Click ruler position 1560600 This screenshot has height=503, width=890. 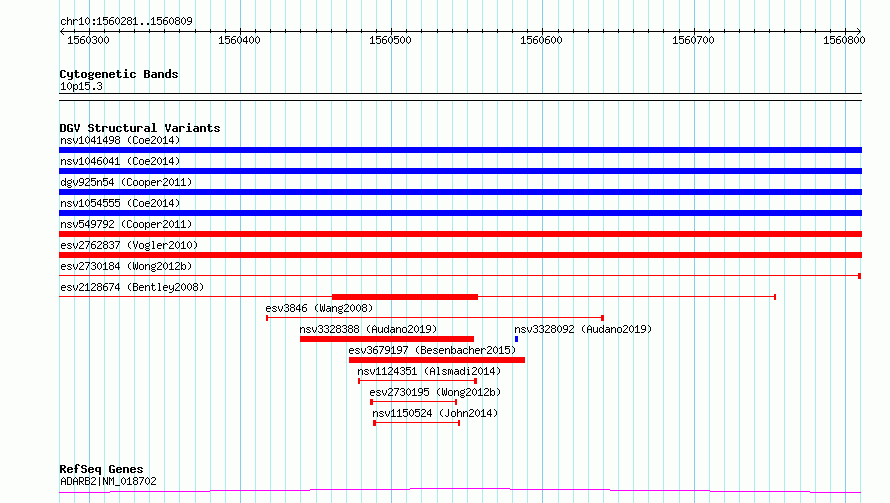(x=541, y=40)
